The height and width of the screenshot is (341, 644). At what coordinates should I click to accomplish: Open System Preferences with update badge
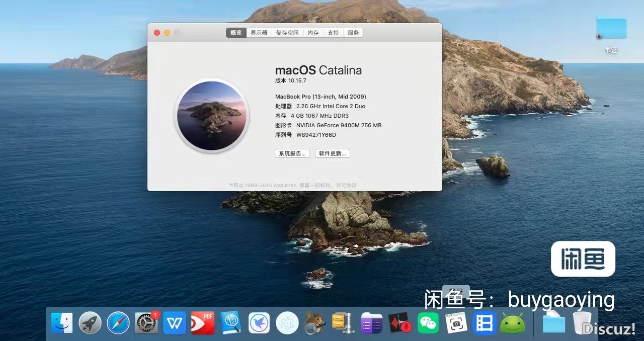[146, 323]
